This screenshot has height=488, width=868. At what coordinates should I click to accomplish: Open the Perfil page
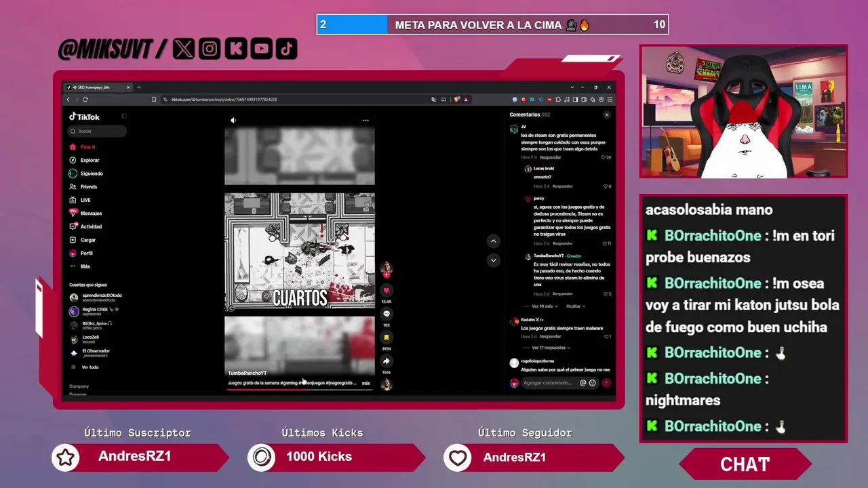[81, 253]
